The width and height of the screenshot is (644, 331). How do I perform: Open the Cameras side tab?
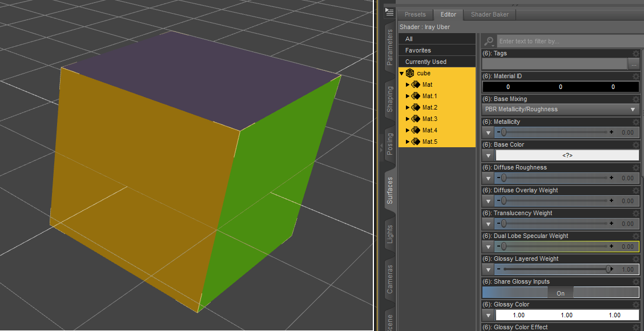390,279
